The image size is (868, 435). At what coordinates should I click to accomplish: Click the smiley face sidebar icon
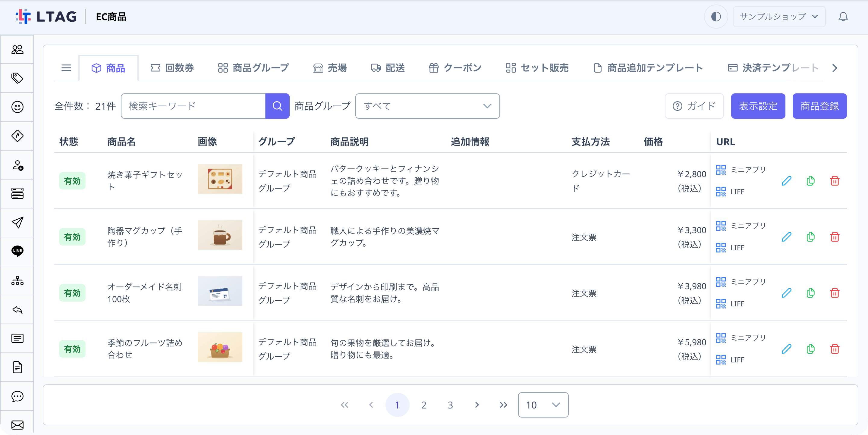click(17, 107)
